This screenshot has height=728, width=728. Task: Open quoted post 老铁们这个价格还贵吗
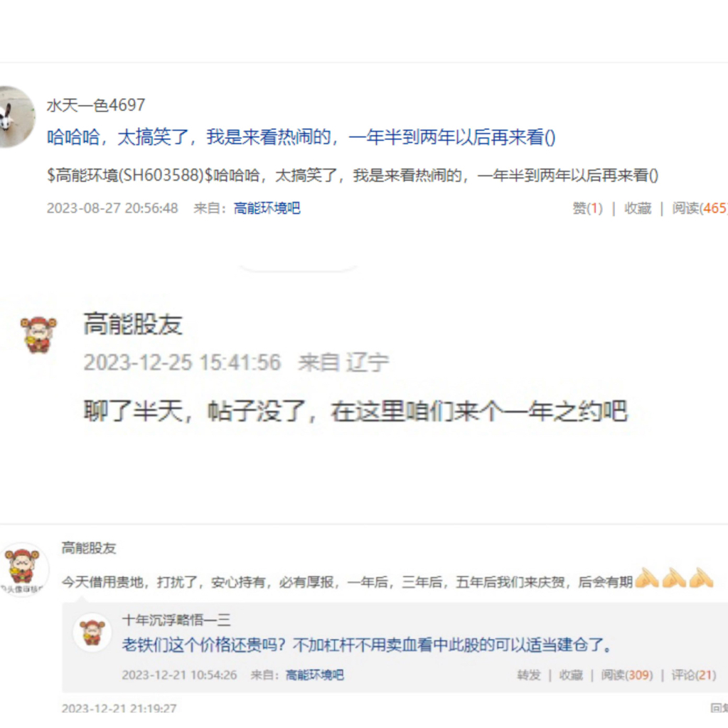(x=367, y=645)
